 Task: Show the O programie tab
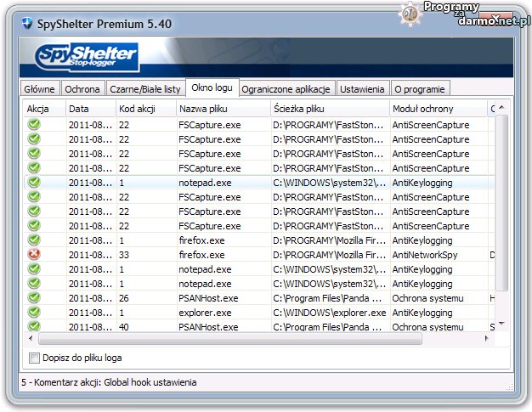(419, 88)
